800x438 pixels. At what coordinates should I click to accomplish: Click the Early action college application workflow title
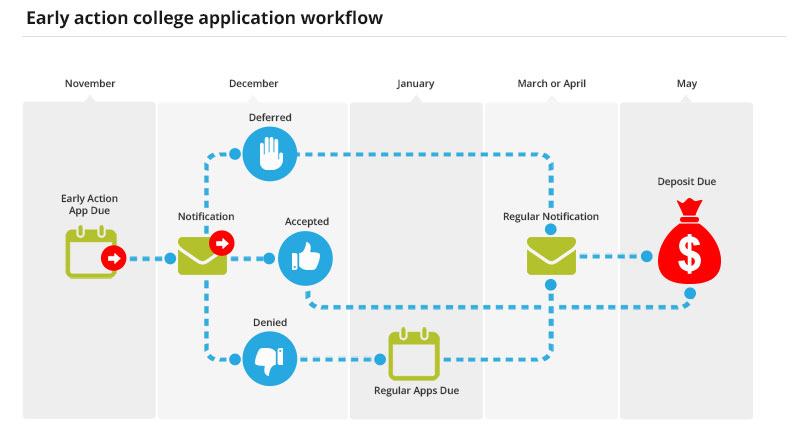pos(204,18)
